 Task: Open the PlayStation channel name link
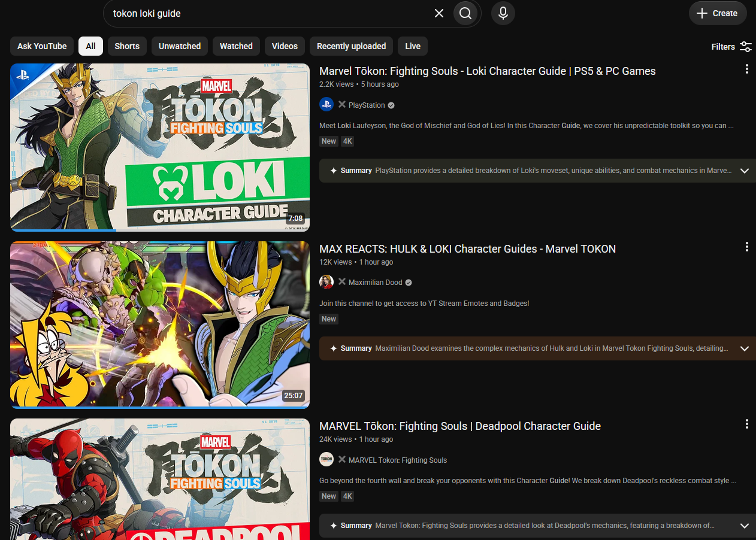pyautogui.click(x=367, y=105)
